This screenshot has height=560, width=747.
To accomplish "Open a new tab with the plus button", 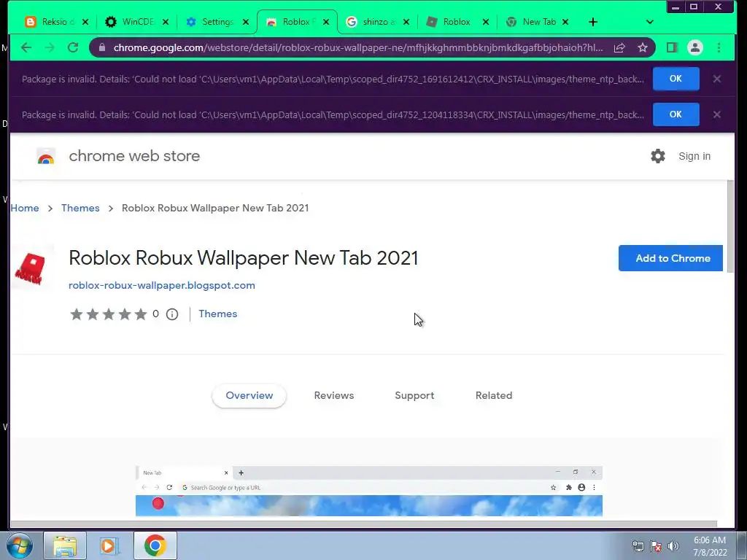I will (x=592, y=22).
